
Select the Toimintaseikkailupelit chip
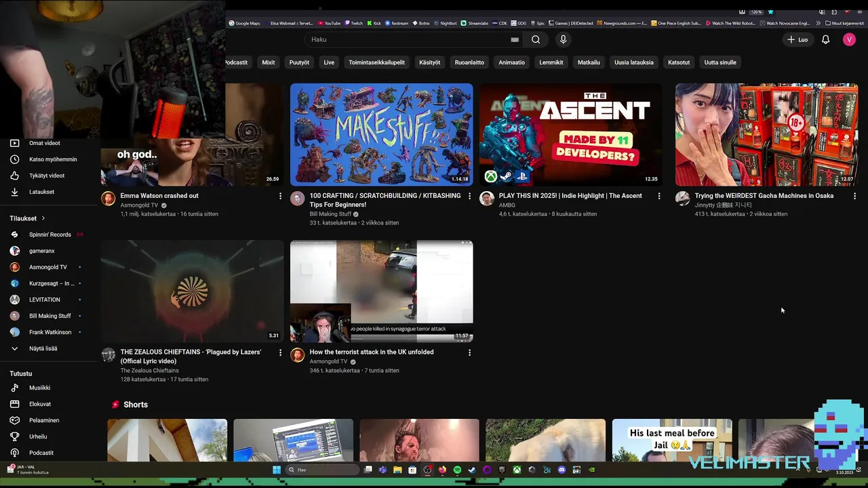coord(376,62)
